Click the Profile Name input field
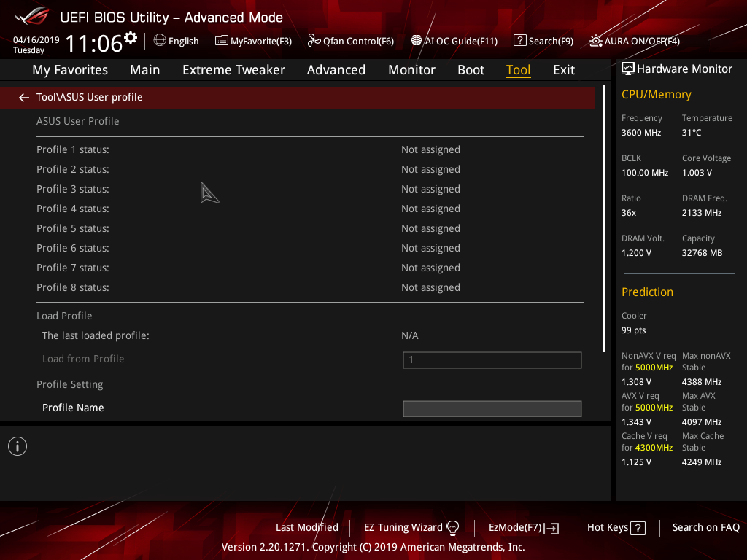747x560 pixels. click(x=492, y=408)
